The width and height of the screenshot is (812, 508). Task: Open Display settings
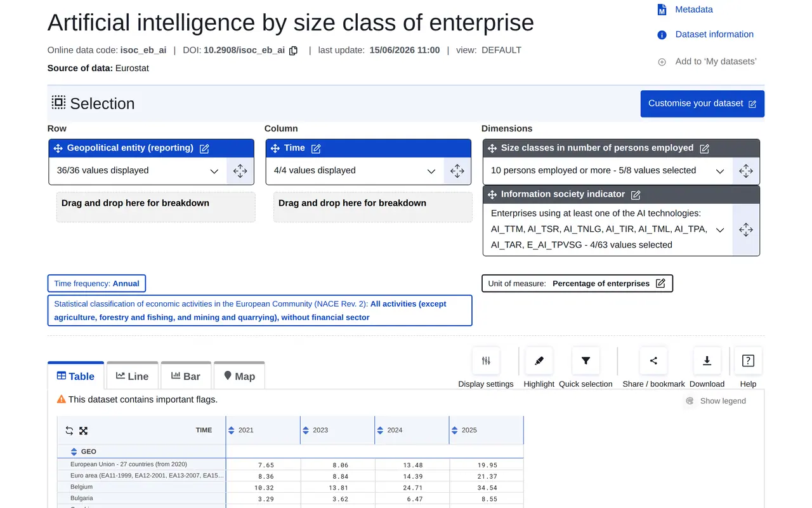486,361
